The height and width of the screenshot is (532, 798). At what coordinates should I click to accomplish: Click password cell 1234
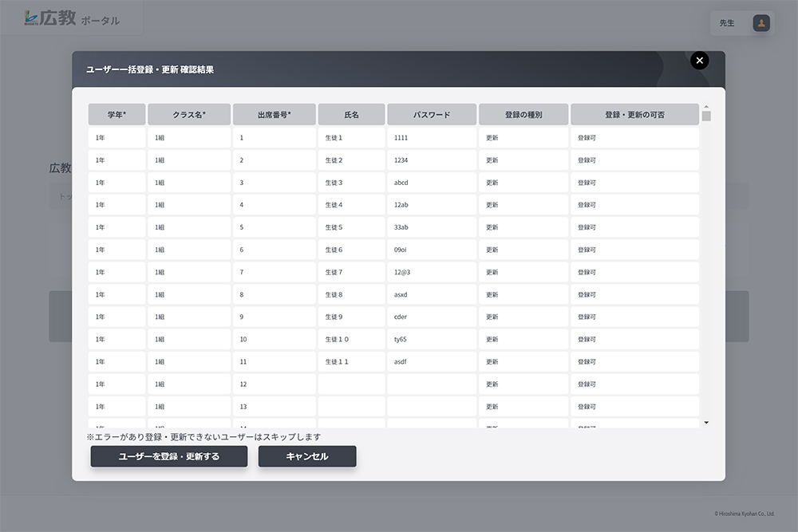point(432,160)
